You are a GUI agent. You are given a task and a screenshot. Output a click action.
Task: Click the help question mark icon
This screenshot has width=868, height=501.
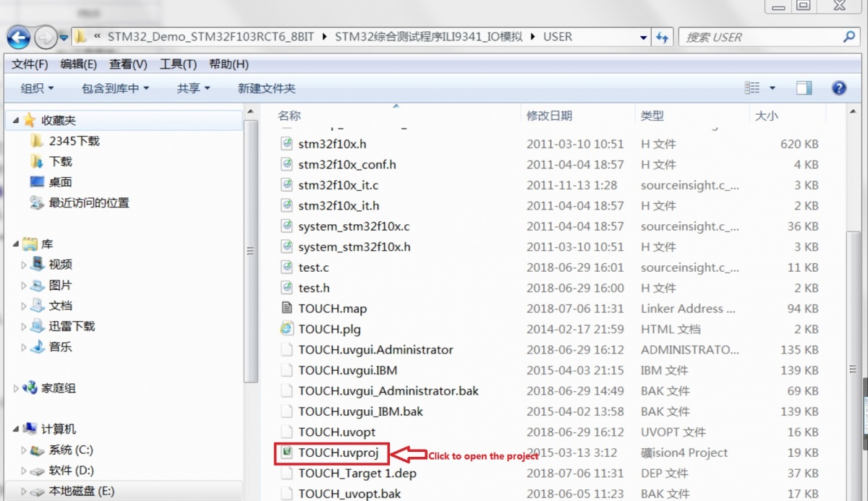(839, 88)
